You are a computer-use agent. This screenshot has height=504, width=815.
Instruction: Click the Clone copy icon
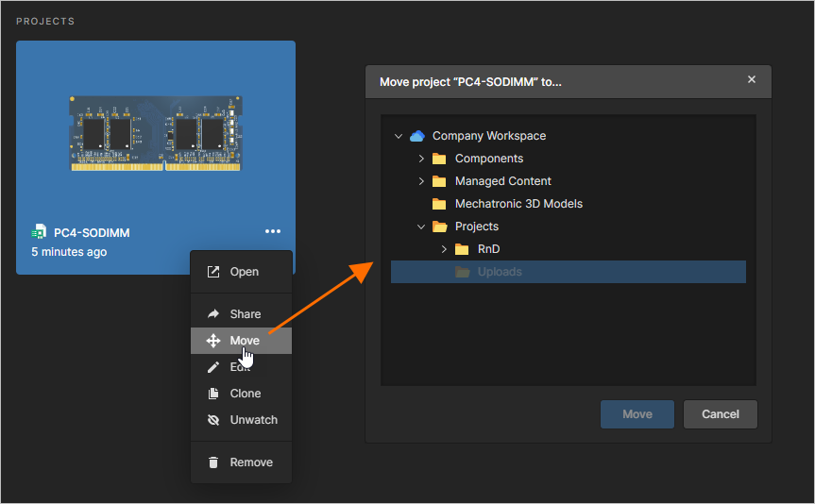(x=213, y=394)
